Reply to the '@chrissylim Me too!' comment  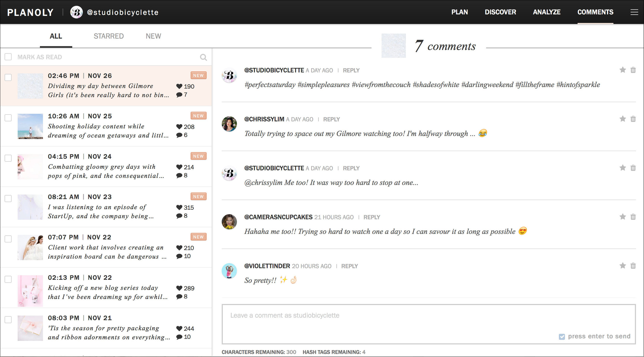(x=351, y=168)
